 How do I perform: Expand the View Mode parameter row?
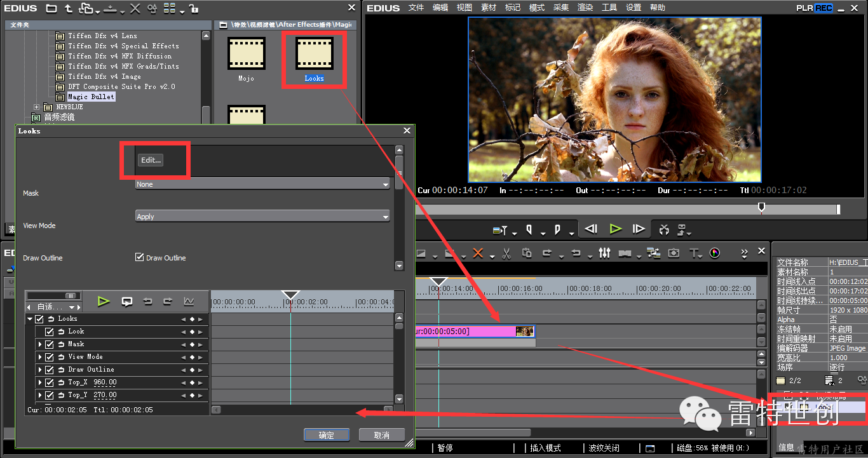click(39, 357)
